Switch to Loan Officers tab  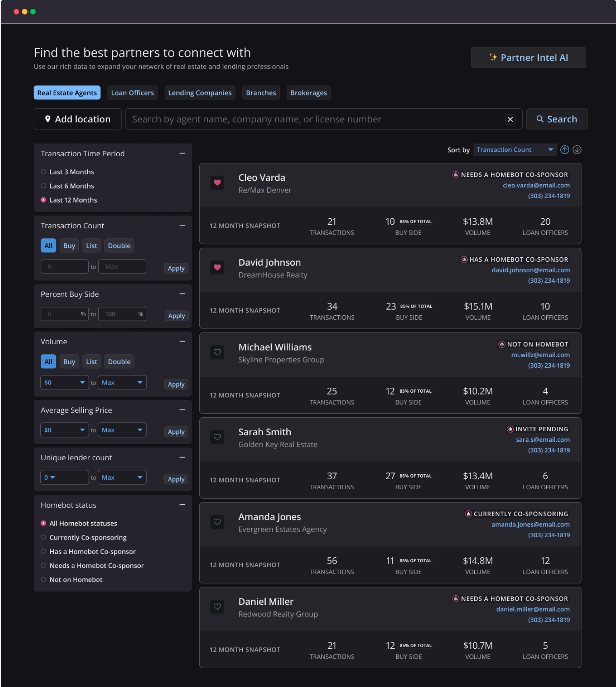(x=132, y=93)
